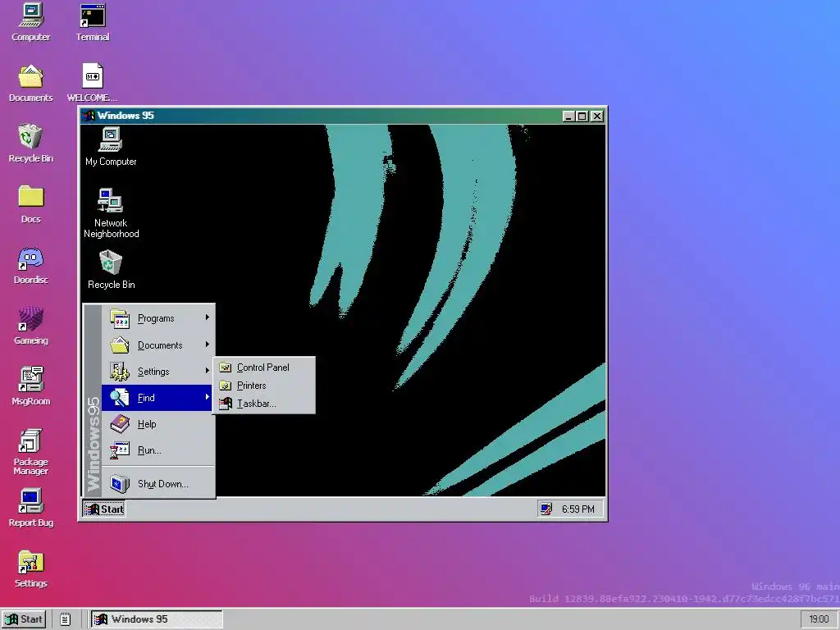Open the Computer desktop icon
The height and width of the screenshot is (630, 840).
coord(30,22)
